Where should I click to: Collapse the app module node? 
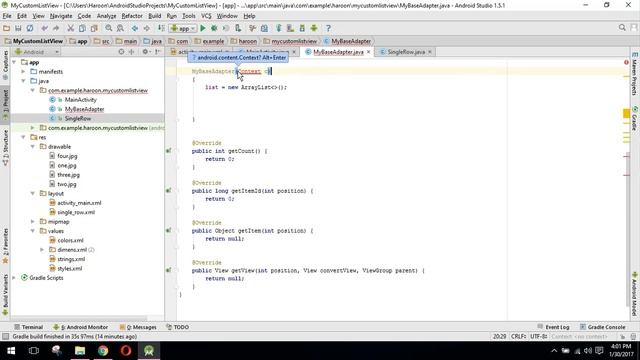14,62
